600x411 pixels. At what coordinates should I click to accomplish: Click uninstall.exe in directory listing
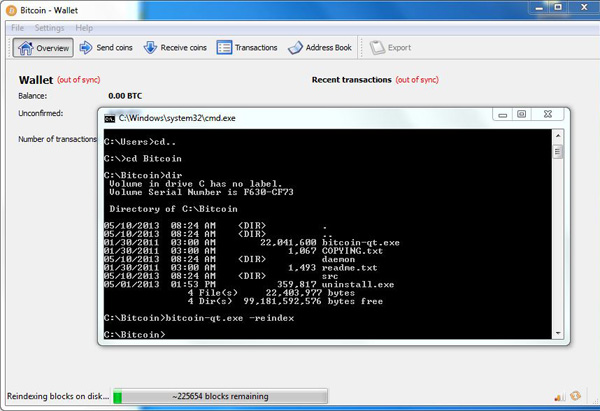(x=358, y=285)
